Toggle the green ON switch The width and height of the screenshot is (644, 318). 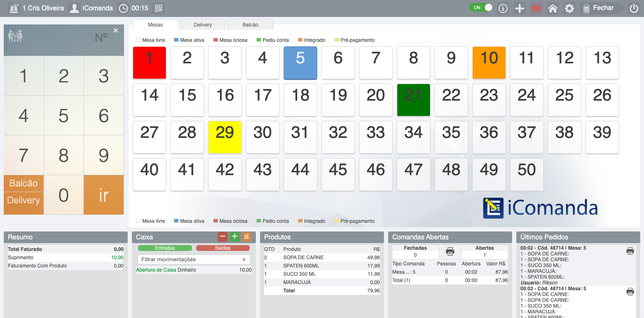pos(481,7)
